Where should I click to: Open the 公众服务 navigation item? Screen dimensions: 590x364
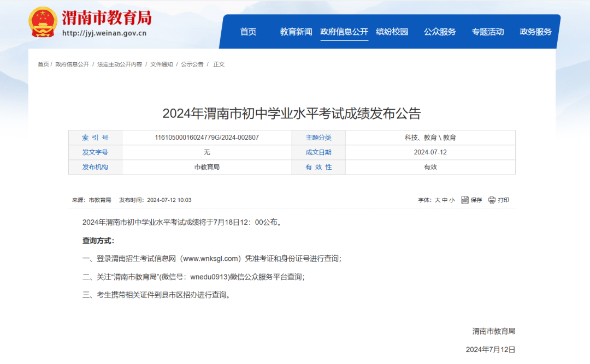point(440,32)
